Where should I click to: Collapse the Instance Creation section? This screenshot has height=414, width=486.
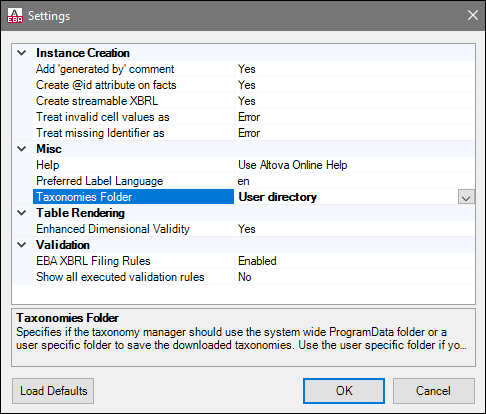22,53
